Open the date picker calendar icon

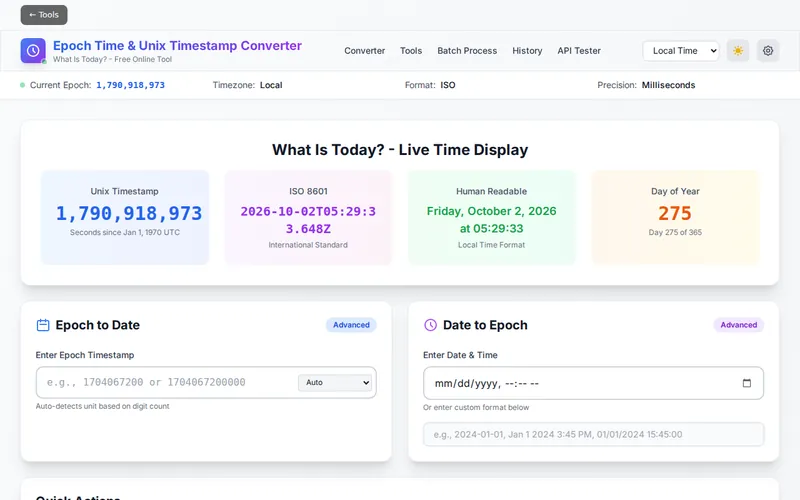(747, 383)
